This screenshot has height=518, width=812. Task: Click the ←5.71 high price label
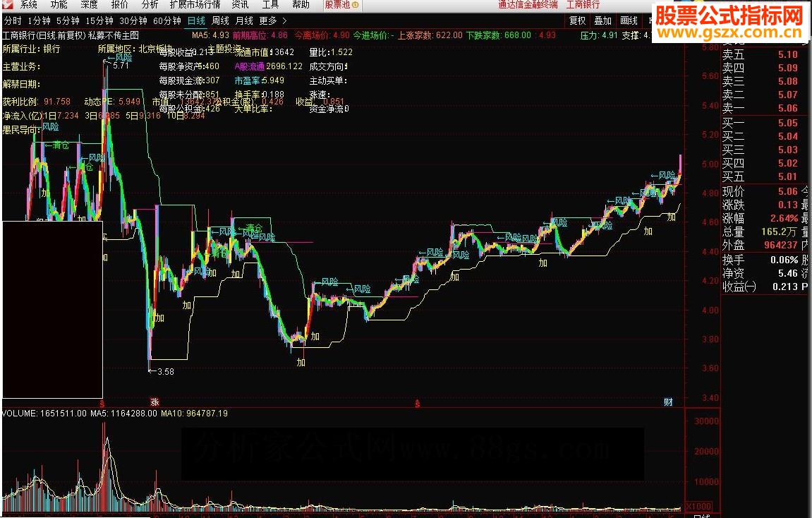coord(116,65)
